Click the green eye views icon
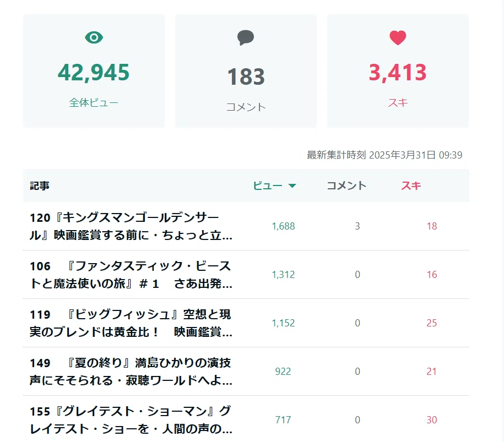This screenshot has height=442, width=504. (x=94, y=37)
